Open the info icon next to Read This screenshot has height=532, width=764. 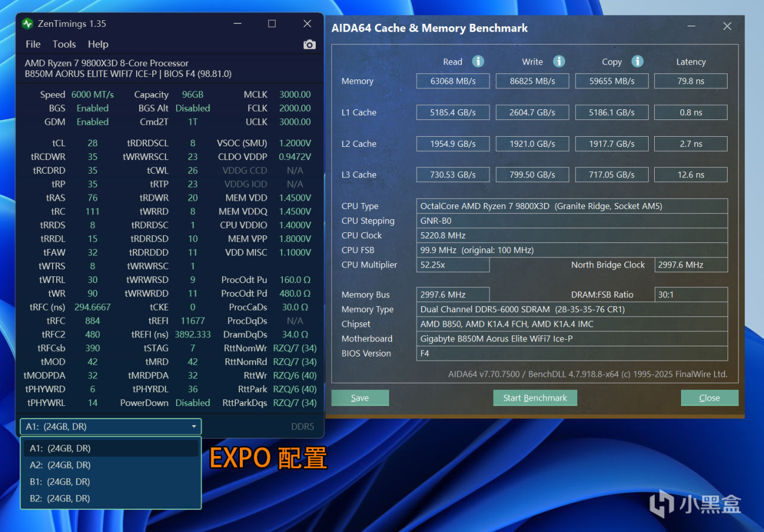478,61
